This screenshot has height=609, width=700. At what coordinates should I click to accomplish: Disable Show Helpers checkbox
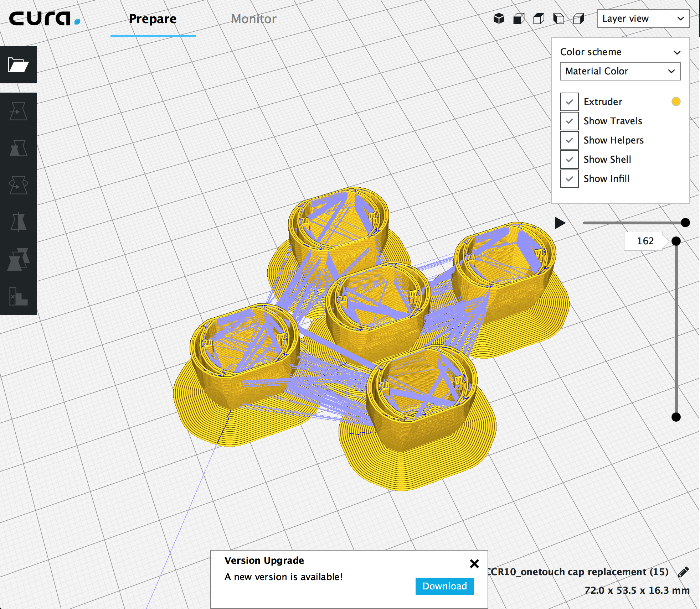[x=569, y=140]
